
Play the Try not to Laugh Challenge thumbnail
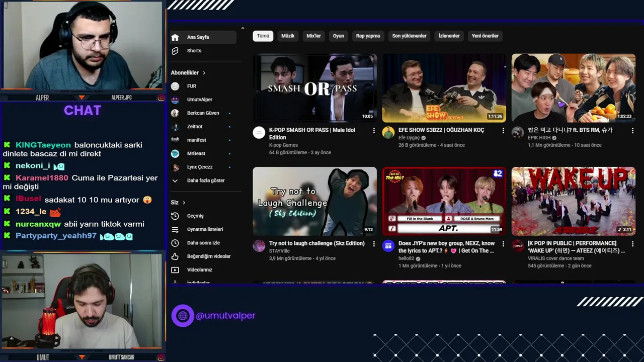[x=314, y=201]
